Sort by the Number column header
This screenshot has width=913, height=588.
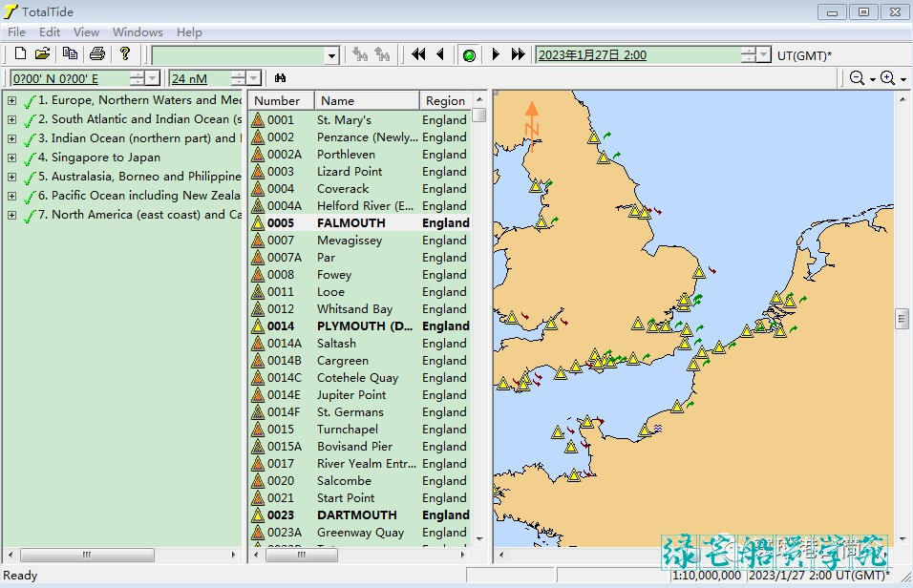[x=282, y=101]
